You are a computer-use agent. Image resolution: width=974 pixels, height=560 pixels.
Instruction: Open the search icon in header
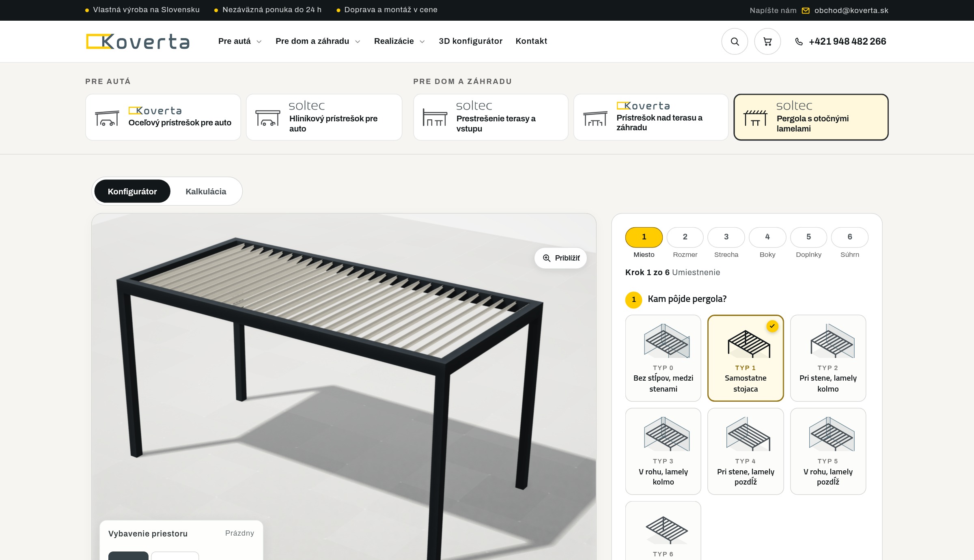pos(735,41)
